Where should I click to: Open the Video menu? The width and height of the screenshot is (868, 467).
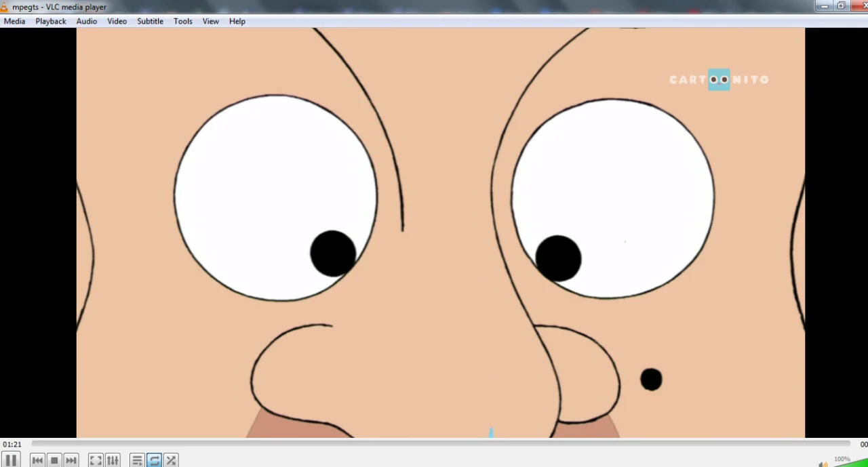coord(117,21)
